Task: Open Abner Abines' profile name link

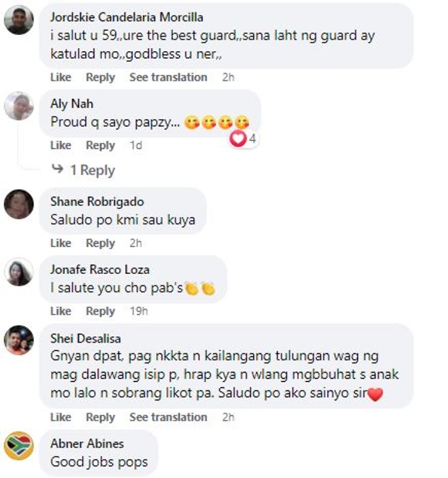Action: (x=87, y=443)
